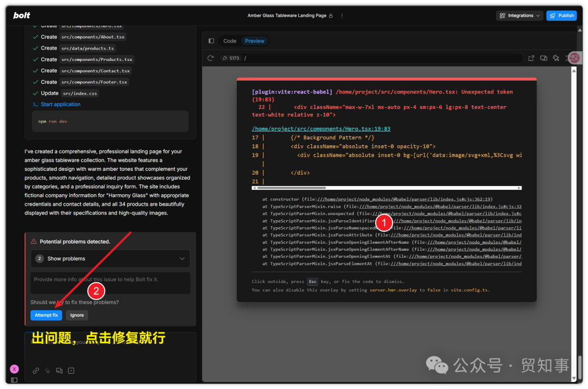Click the enhance prompt sparkle icon
This screenshot has height=389, width=588.
[x=47, y=371]
